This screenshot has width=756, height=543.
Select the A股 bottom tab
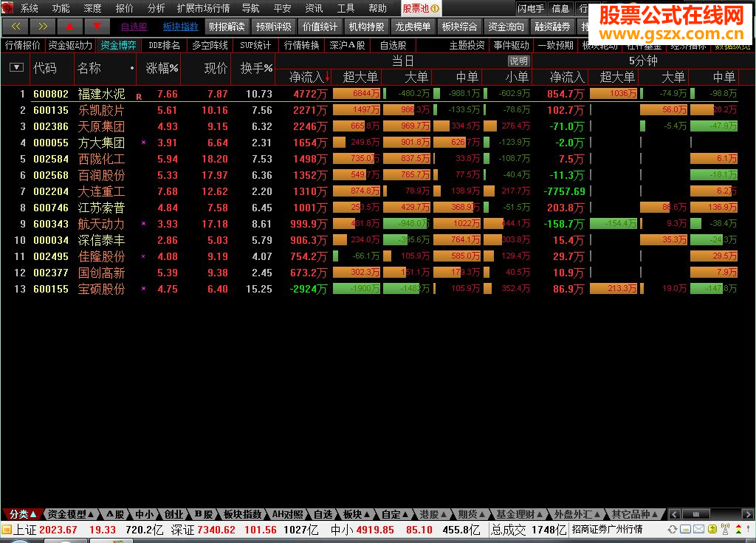click(115, 514)
